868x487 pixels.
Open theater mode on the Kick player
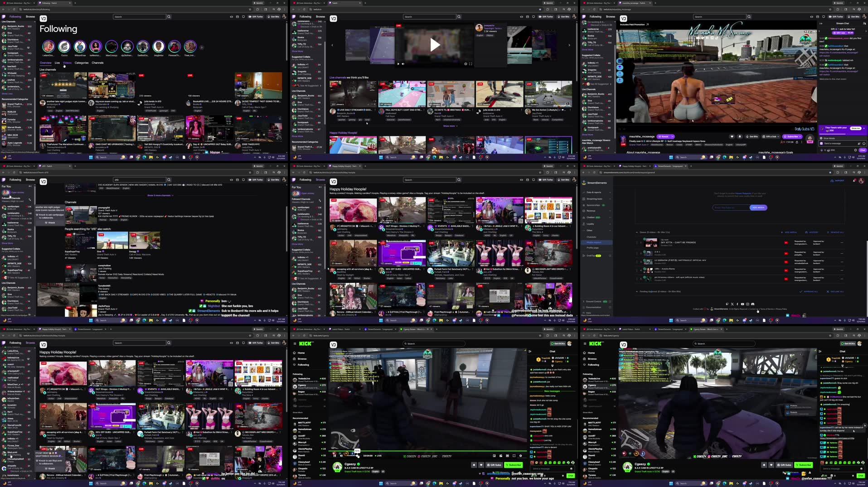click(x=507, y=456)
